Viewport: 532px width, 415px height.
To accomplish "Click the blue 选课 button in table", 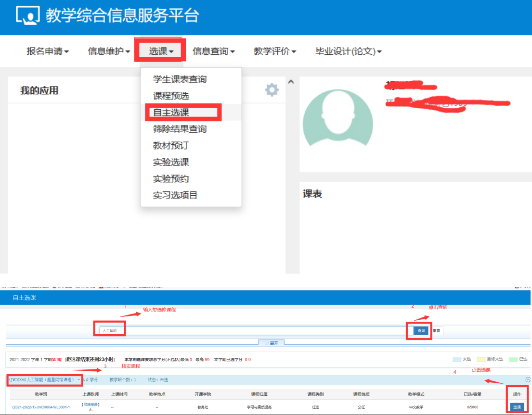I will pyautogui.click(x=517, y=407).
